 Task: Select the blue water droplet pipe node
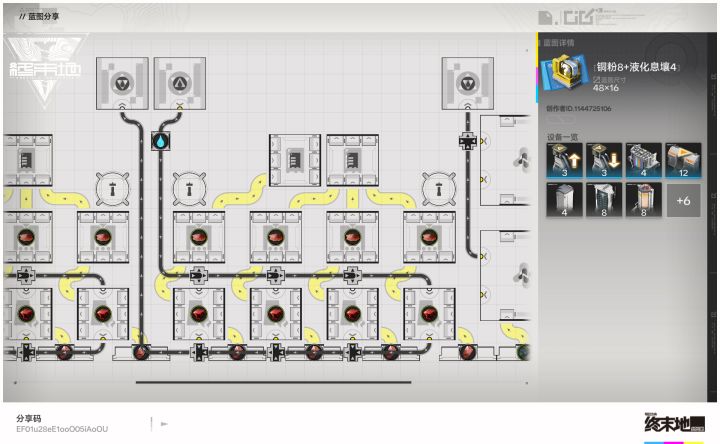pos(160,141)
